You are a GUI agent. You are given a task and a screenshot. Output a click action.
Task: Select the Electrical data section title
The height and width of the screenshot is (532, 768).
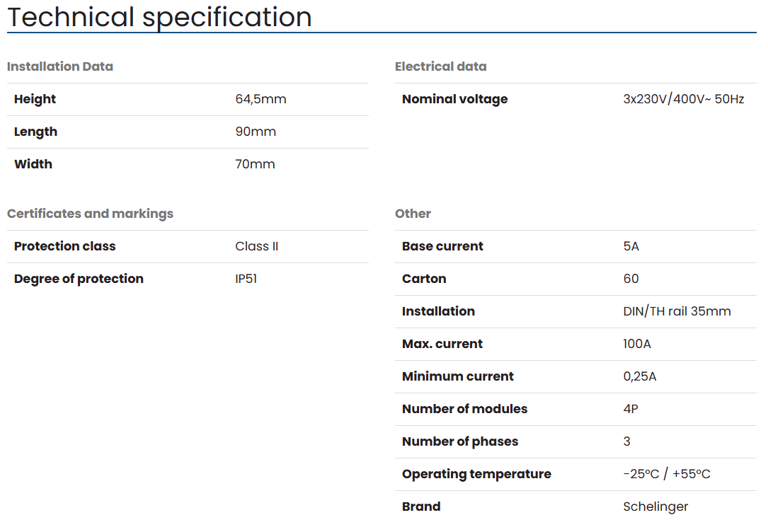coord(440,66)
